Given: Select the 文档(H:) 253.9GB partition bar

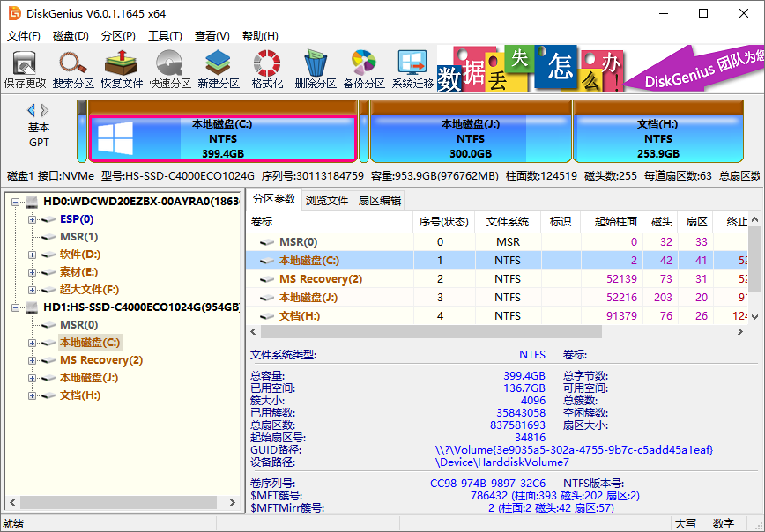Looking at the screenshot, I should point(658,131).
